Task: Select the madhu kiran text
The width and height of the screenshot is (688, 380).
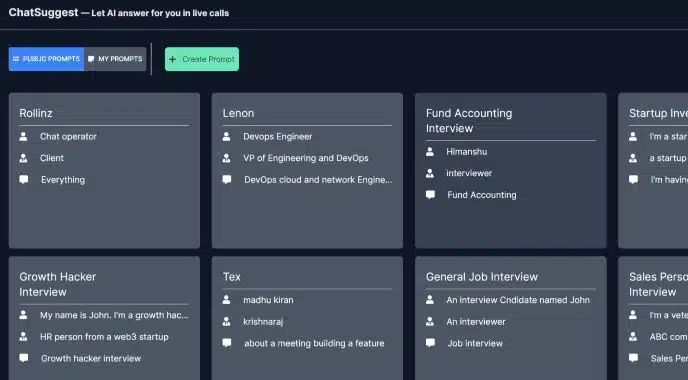Action: pyautogui.click(x=268, y=300)
